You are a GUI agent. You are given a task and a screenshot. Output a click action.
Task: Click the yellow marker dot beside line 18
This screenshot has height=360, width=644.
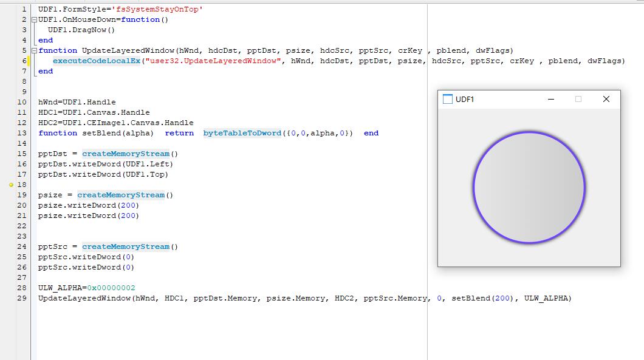(x=11, y=185)
